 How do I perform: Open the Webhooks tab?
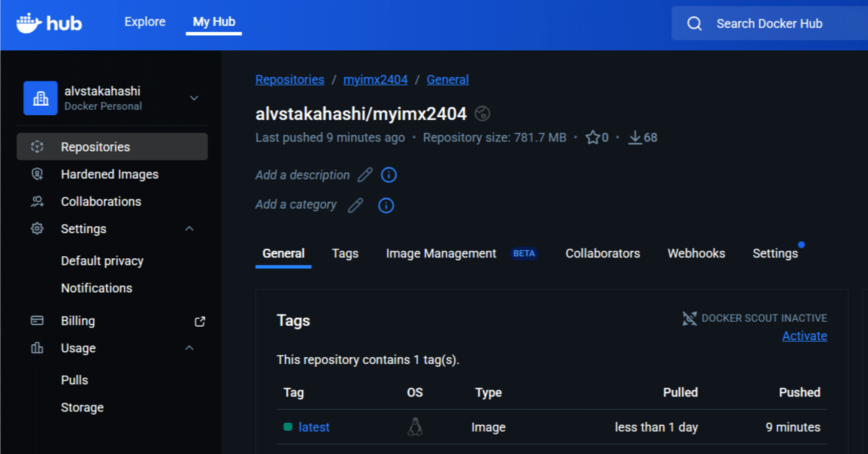(696, 253)
